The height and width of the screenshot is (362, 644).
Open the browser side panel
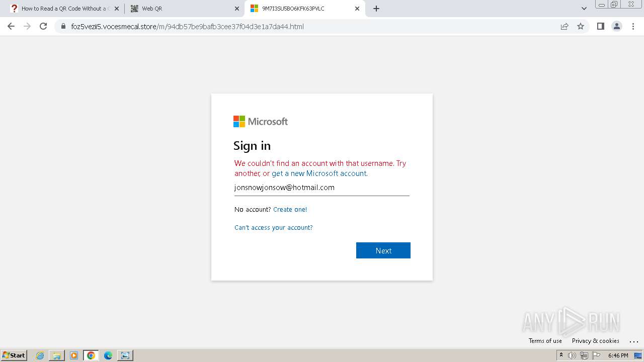pyautogui.click(x=600, y=26)
